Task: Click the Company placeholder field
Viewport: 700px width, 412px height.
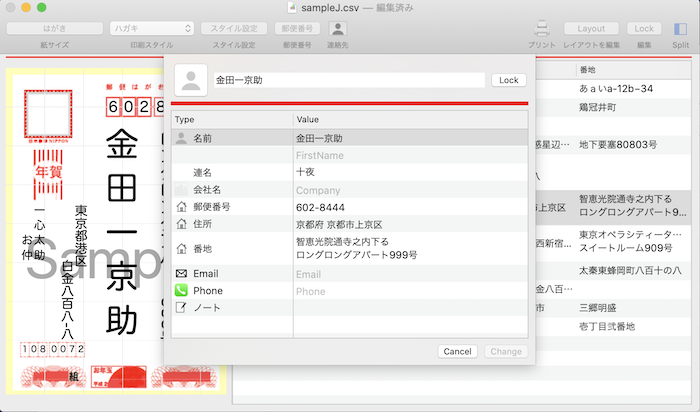Action: coord(410,190)
